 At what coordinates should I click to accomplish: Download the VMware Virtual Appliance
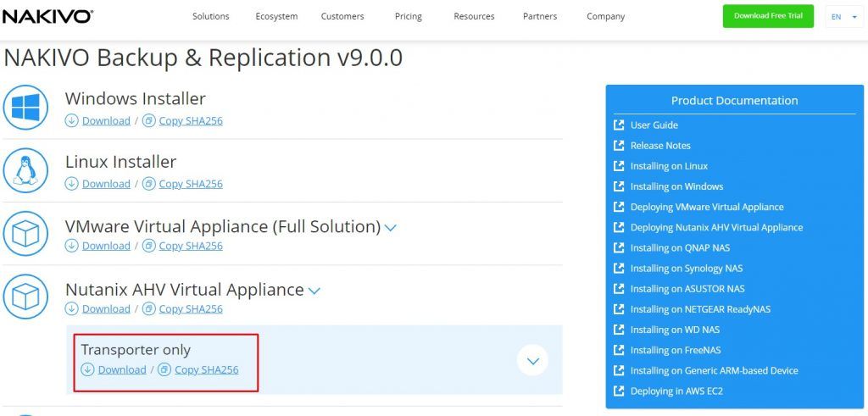point(106,246)
